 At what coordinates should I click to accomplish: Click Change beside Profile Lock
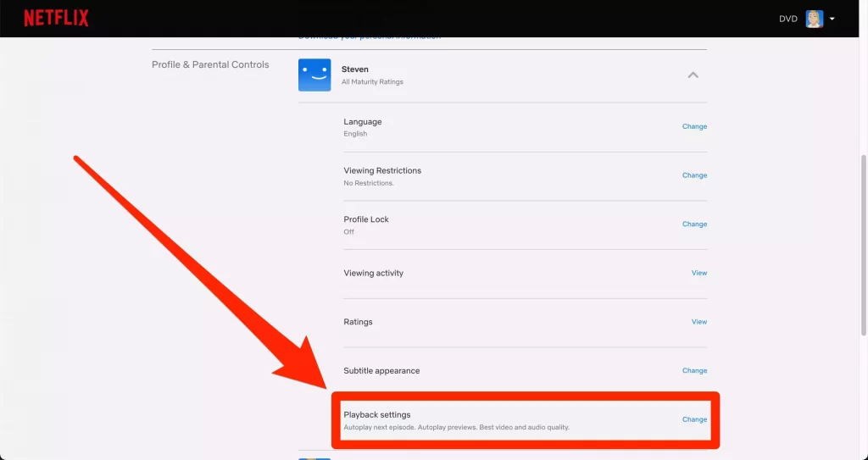click(694, 224)
